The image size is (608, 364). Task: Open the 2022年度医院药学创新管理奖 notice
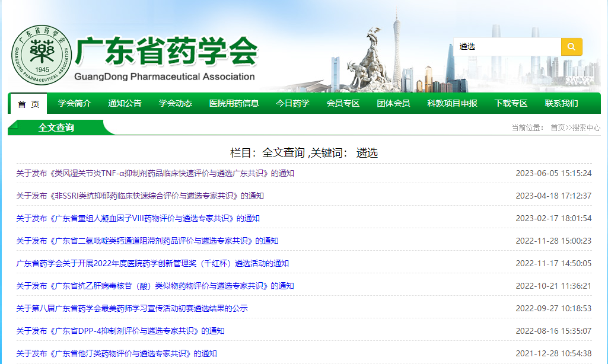[152, 263]
